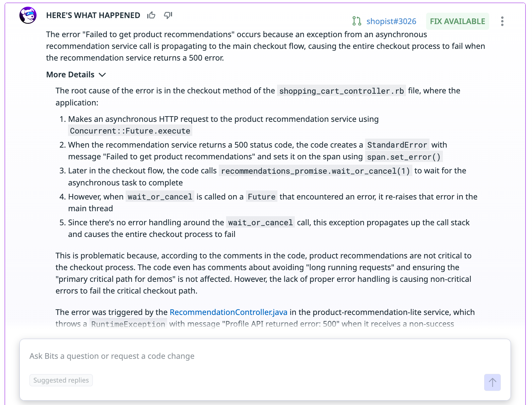
Task: Click the git branch icon beside shopist#3026
Action: pyautogui.click(x=356, y=21)
